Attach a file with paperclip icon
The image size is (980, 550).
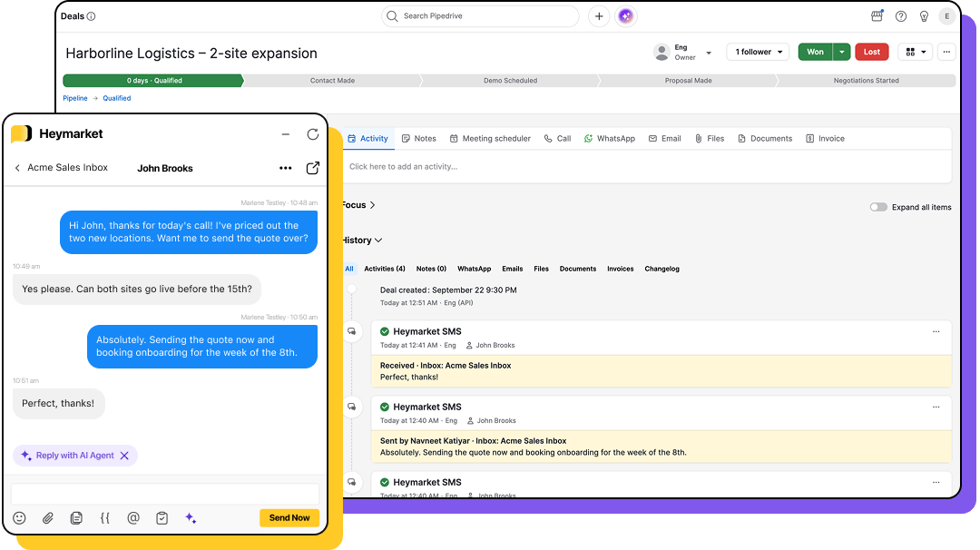coord(48,518)
